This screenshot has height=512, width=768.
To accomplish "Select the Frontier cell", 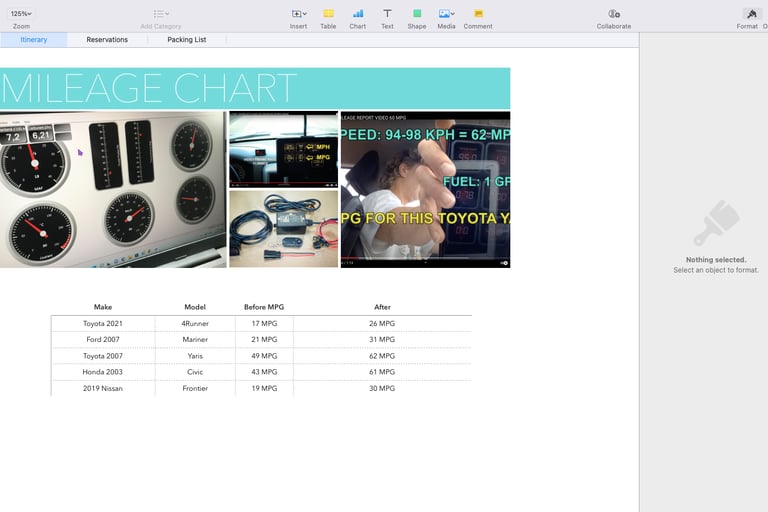I will coord(195,388).
